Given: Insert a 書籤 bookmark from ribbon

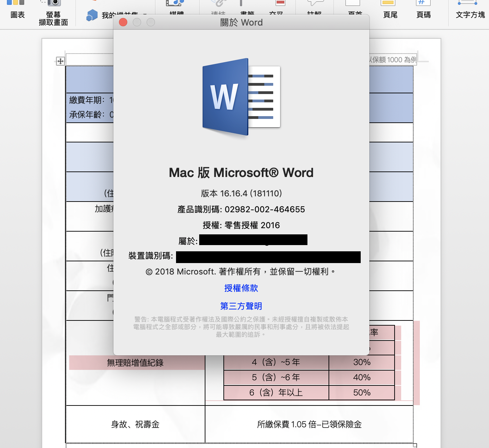Looking at the screenshot, I should [247, 8].
